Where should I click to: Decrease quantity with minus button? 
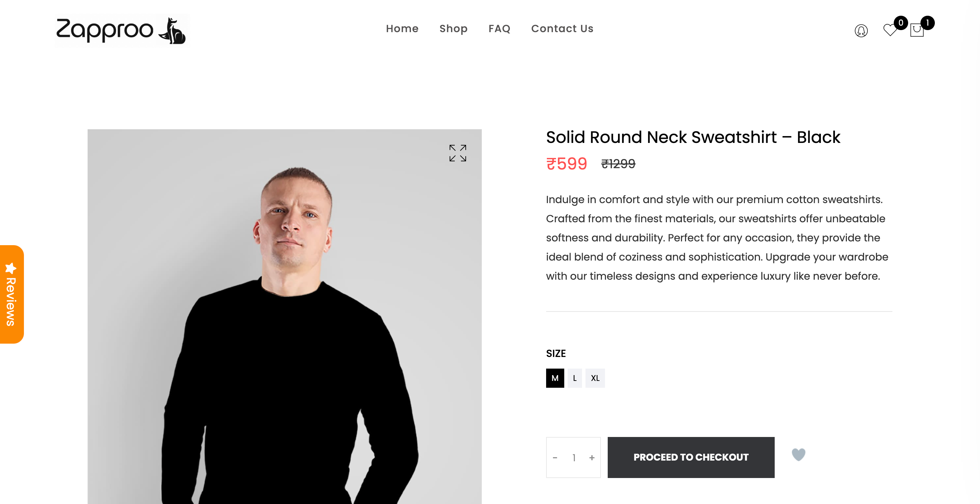click(555, 457)
